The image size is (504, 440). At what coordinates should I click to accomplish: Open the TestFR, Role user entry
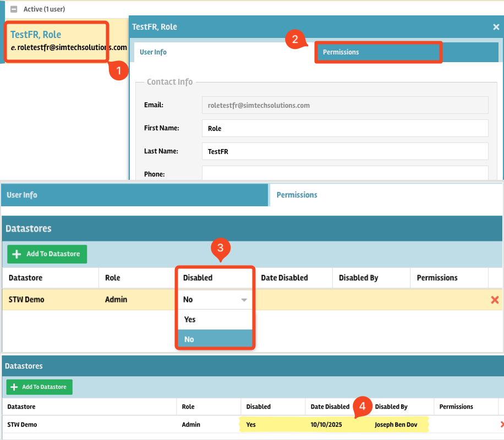(36, 35)
